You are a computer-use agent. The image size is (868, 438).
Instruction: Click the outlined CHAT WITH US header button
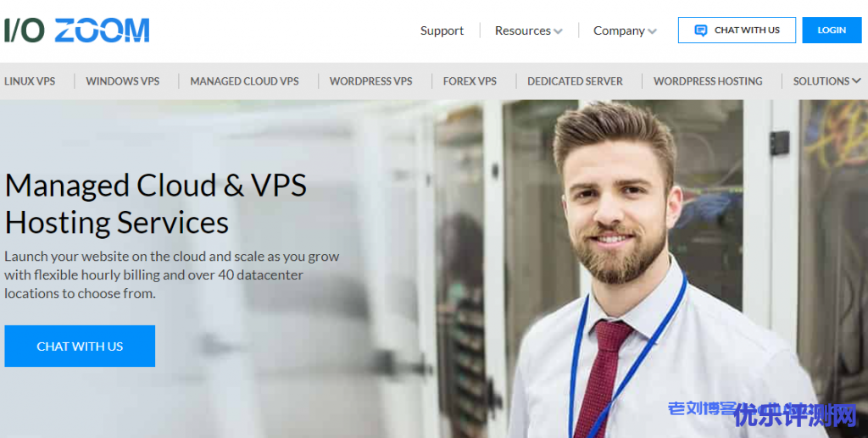pyautogui.click(x=737, y=30)
